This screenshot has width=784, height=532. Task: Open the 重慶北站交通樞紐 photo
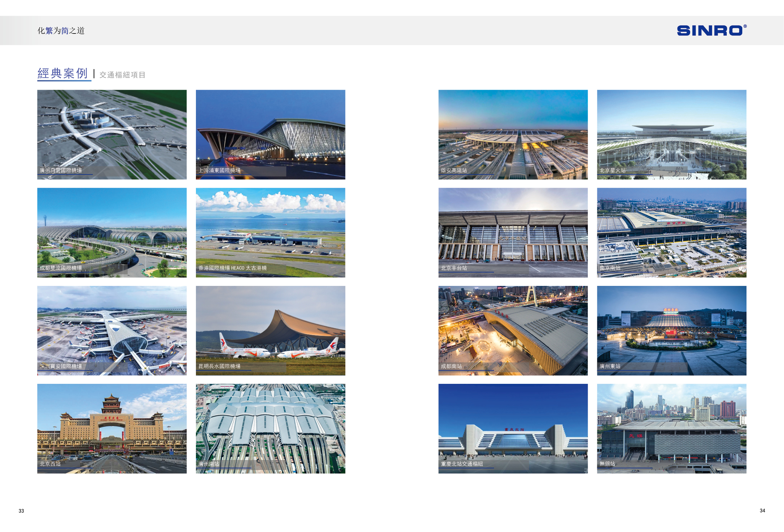coord(513,428)
